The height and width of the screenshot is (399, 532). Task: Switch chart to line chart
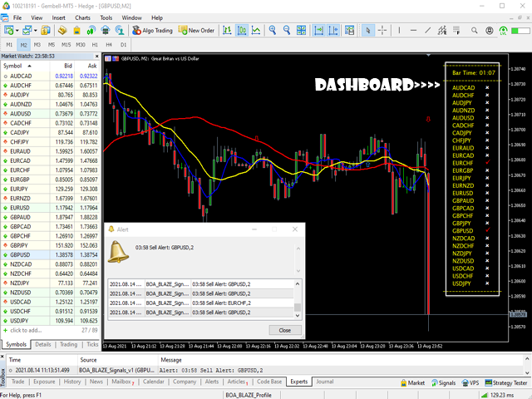click(256, 31)
